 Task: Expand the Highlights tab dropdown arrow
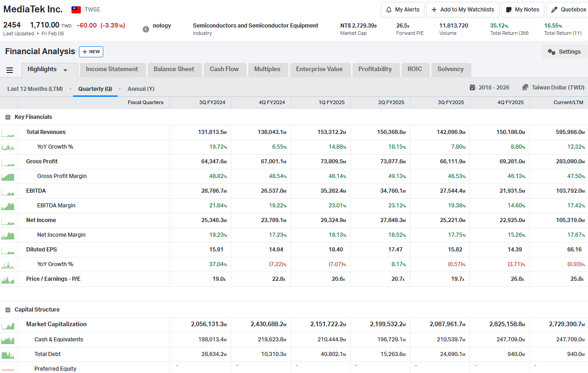[65, 70]
